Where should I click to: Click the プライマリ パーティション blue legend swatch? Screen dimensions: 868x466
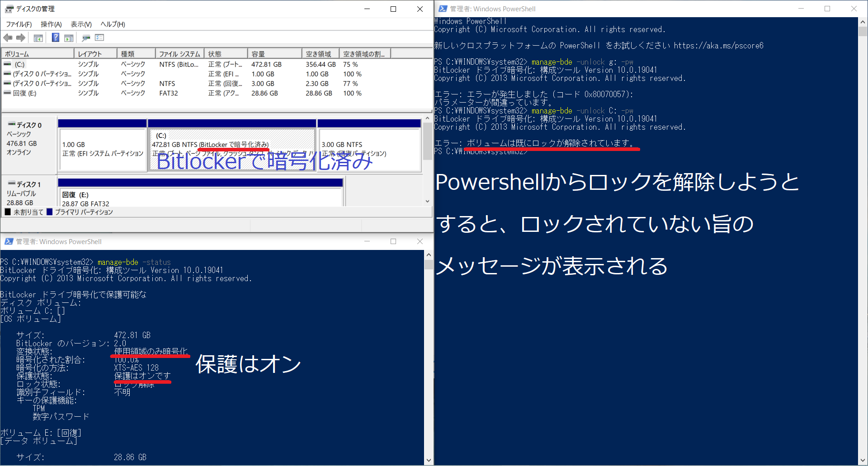[50, 212]
